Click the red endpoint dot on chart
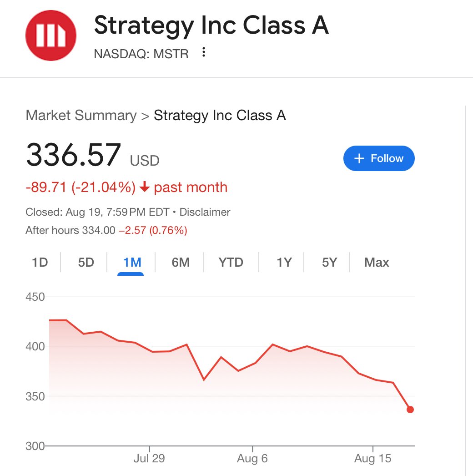473x476 pixels. (410, 410)
